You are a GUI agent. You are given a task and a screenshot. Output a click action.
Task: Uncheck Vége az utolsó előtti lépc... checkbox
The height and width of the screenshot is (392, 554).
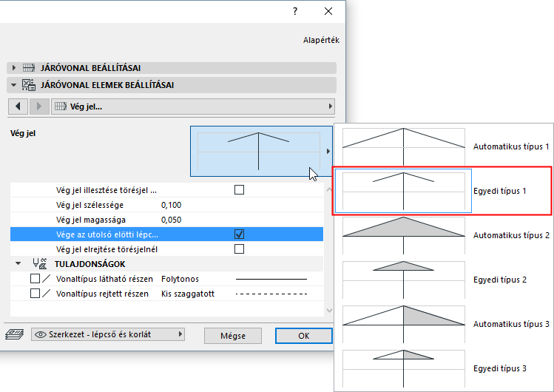(x=239, y=234)
